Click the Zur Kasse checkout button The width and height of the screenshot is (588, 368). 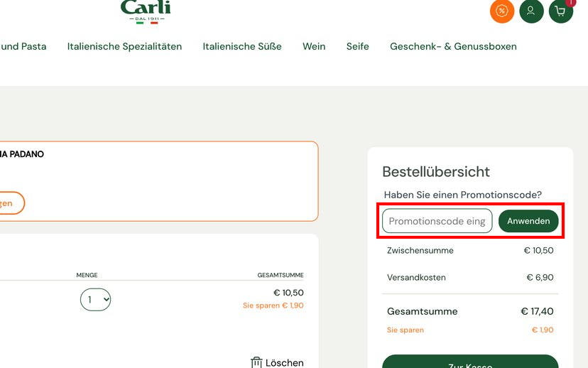[470, 362]
